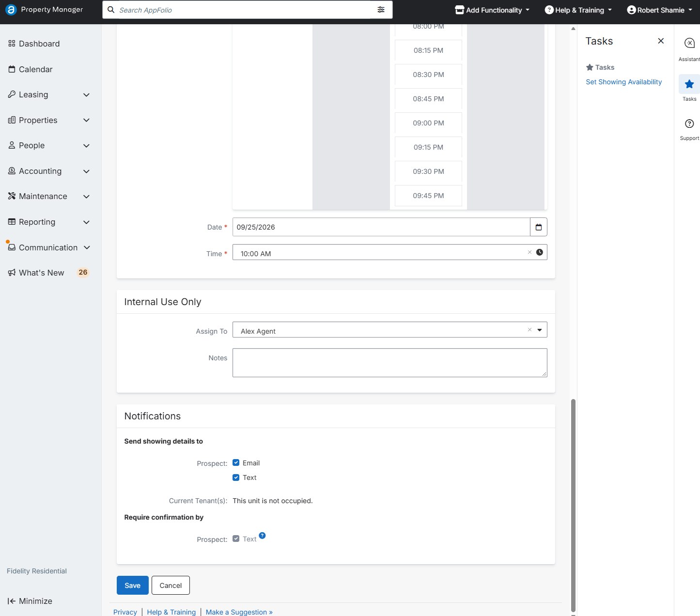This screenshot has width=700, height=616.
Task: Click the page vertical scrollbar thumb
Action: (574, 506)
